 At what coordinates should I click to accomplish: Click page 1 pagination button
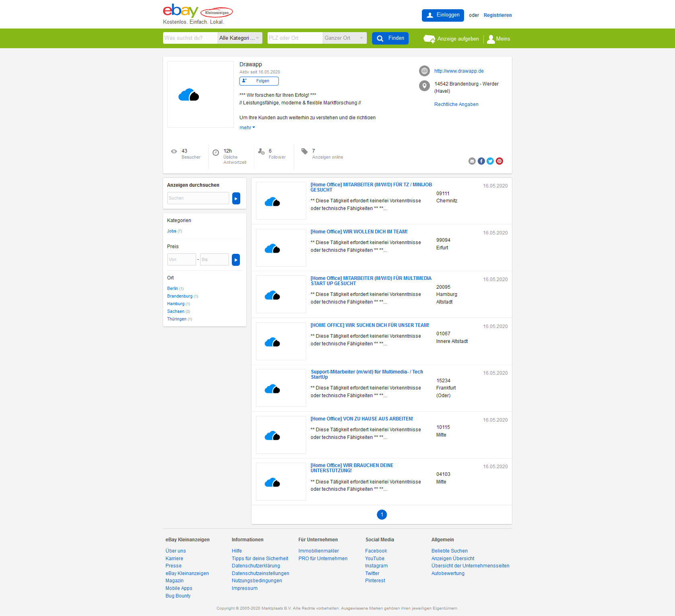(x=382, y=515)
